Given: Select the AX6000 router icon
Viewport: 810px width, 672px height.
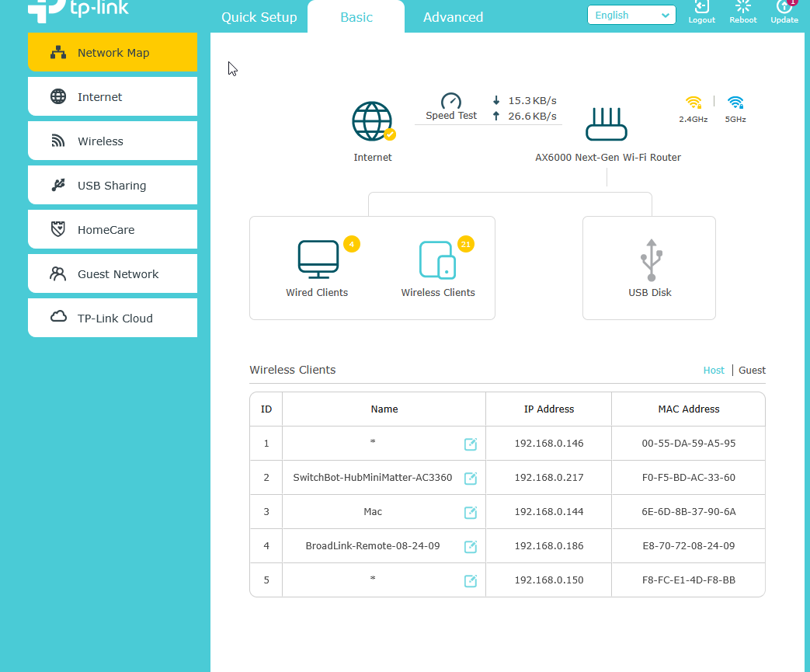Looking at the screenshot, I should tap(606, 124).
